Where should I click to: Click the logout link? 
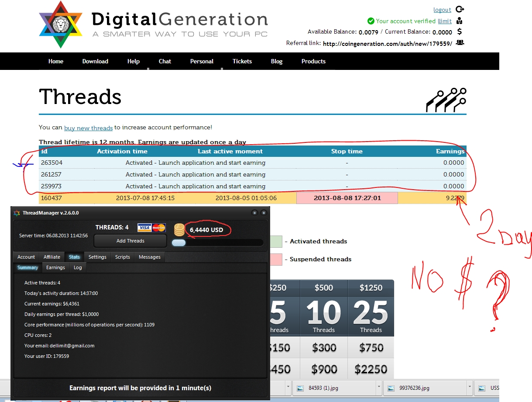[442, 10]
